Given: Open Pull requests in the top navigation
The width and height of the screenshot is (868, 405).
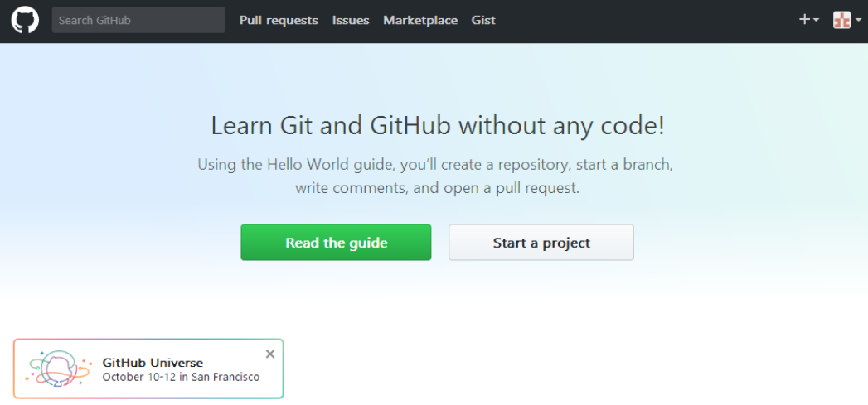Looking at the screenshot, I should (x=279, y=21).
